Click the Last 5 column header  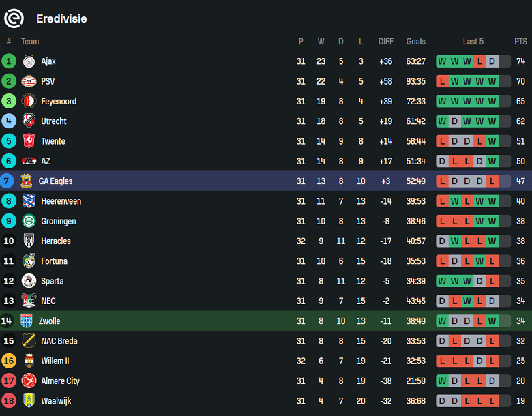[x=473, y=42]
